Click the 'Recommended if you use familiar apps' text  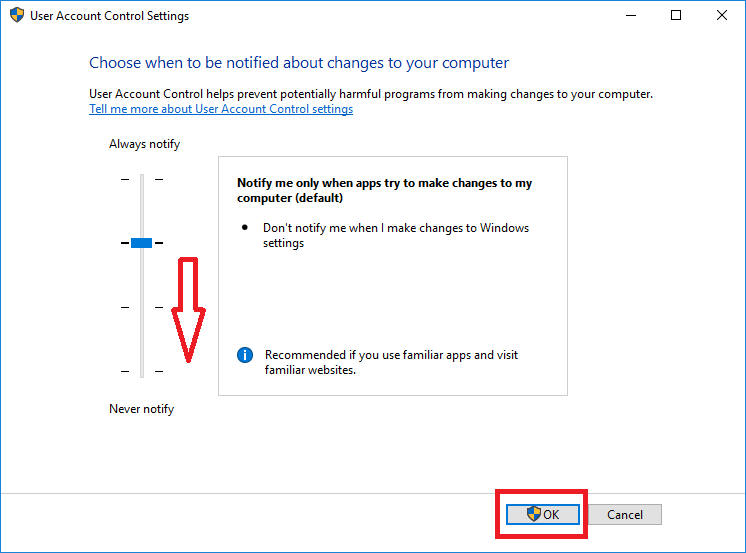pyautogui.click(x=391, y=362)
